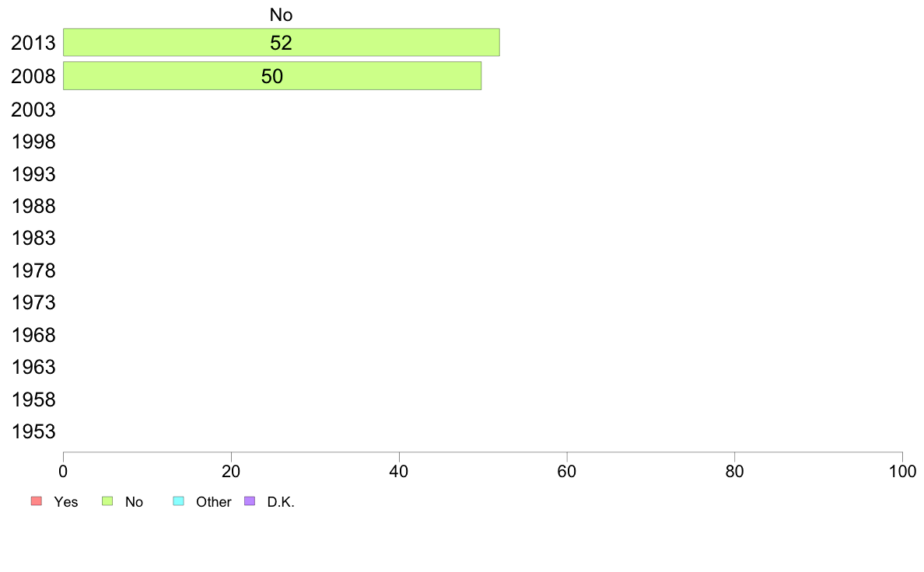Click the purple D.K. legend swatch
924x572 pixels.
point(250,501)
